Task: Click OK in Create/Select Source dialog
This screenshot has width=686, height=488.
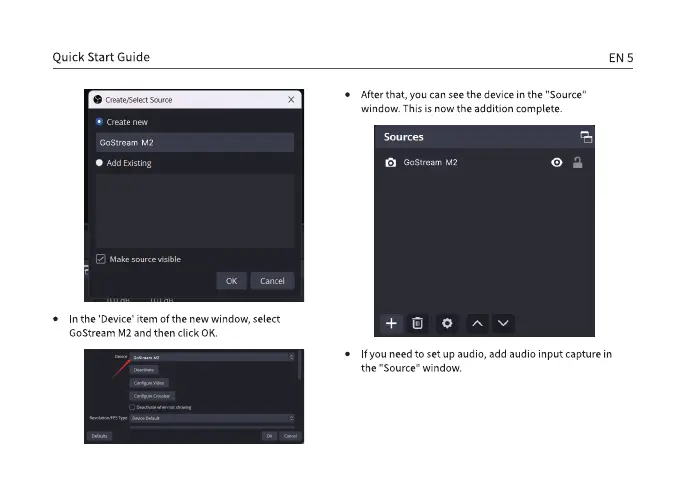Action: pyautogui.click(x=231, y=281)
